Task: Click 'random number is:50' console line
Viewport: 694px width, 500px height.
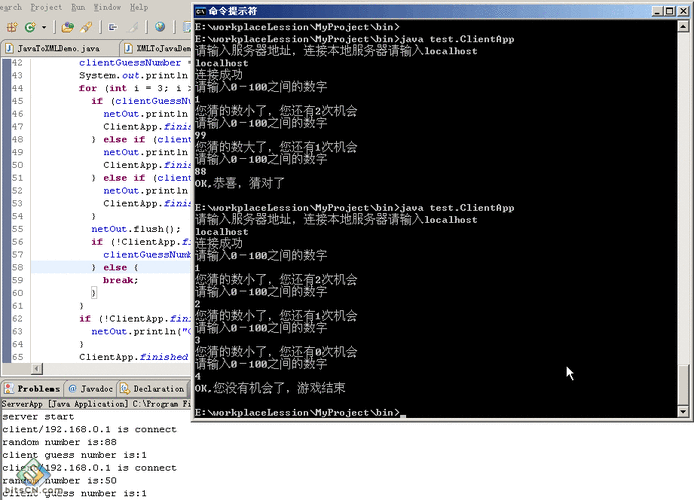Action: tap(59, 481)
